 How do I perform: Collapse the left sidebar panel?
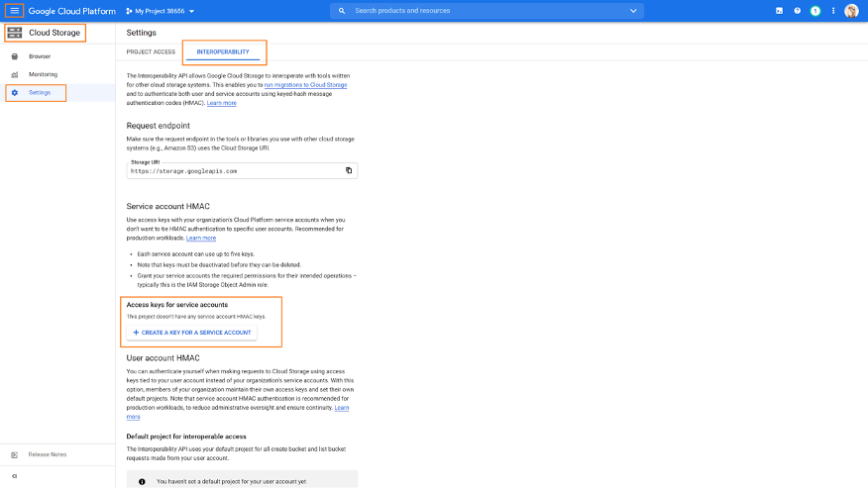tap(14, 476)
